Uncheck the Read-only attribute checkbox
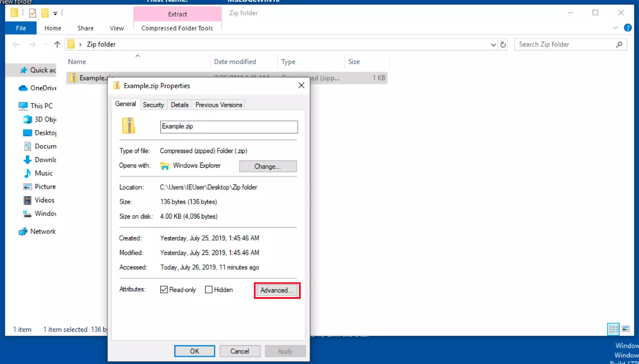639x364 pixels. pos(164,290)
